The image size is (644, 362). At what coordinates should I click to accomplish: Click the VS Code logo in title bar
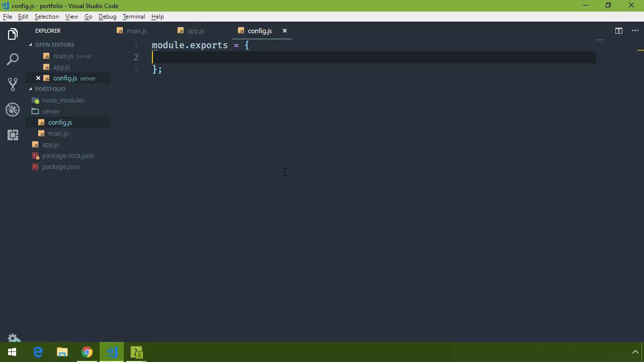[6, 6]
